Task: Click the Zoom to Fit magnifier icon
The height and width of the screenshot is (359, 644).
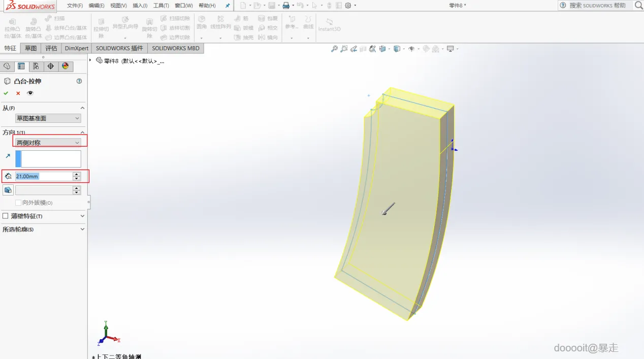Action: tap(334, 49)
